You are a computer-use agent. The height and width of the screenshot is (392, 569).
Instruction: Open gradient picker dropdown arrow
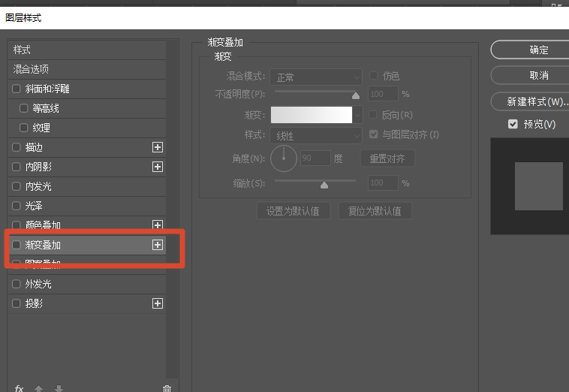[357, 115]
